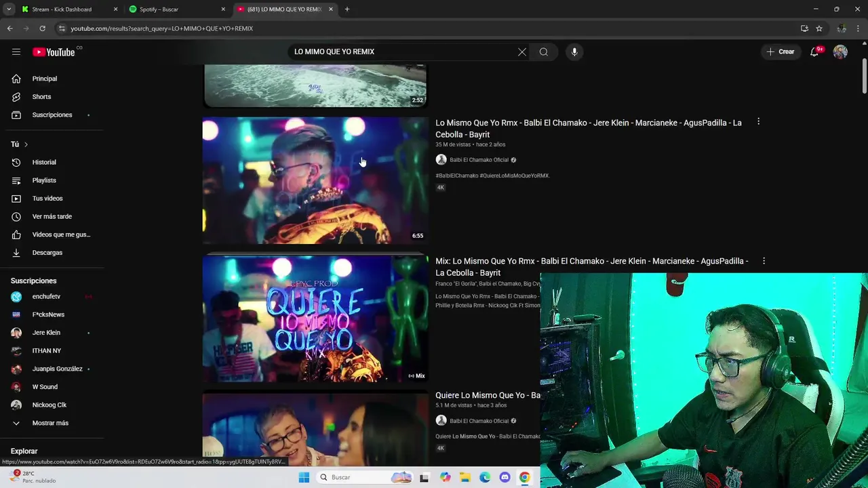Viewport: 868px width, 488px height.
Task: Click Balbi El Chamako avatar in first result
Action: (x=441, y=160)
